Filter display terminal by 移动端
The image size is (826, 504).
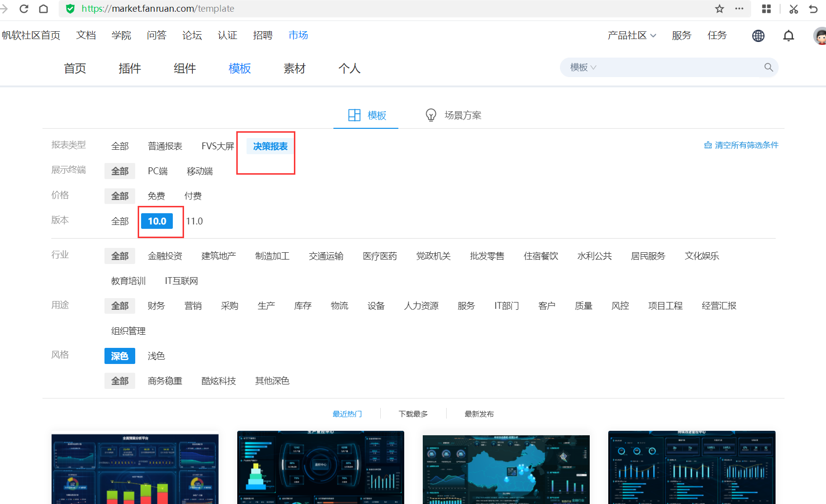pos(200,171)
